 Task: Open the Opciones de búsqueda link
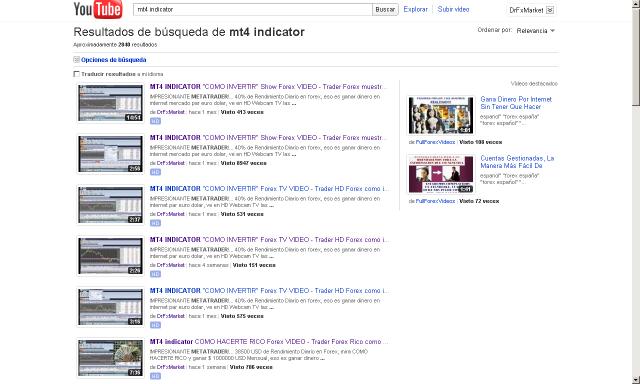click(x=113, y=60)
